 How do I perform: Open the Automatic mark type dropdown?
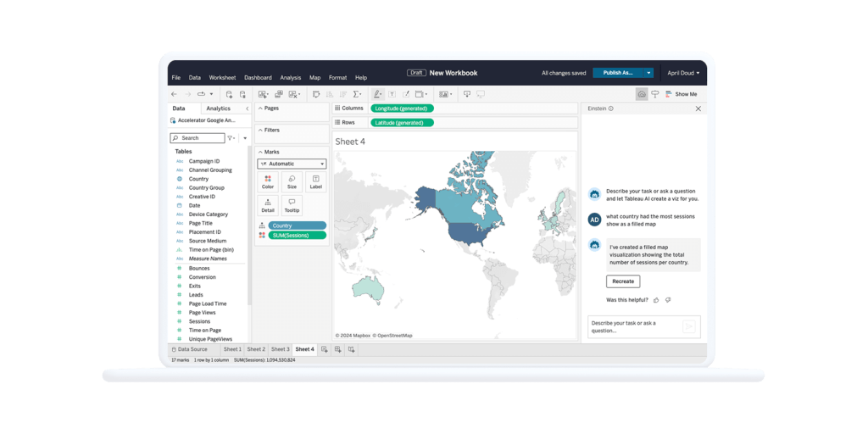click(x=292, y=164)
